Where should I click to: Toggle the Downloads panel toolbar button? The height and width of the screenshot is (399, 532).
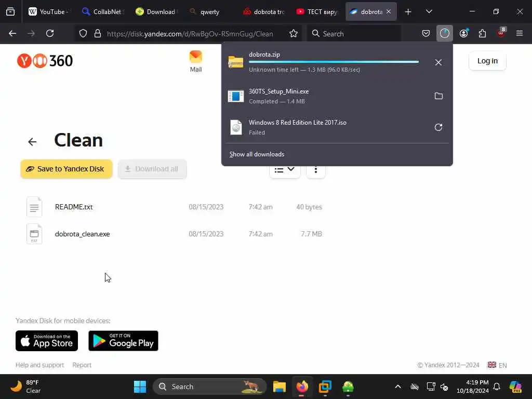click(445, 33)
